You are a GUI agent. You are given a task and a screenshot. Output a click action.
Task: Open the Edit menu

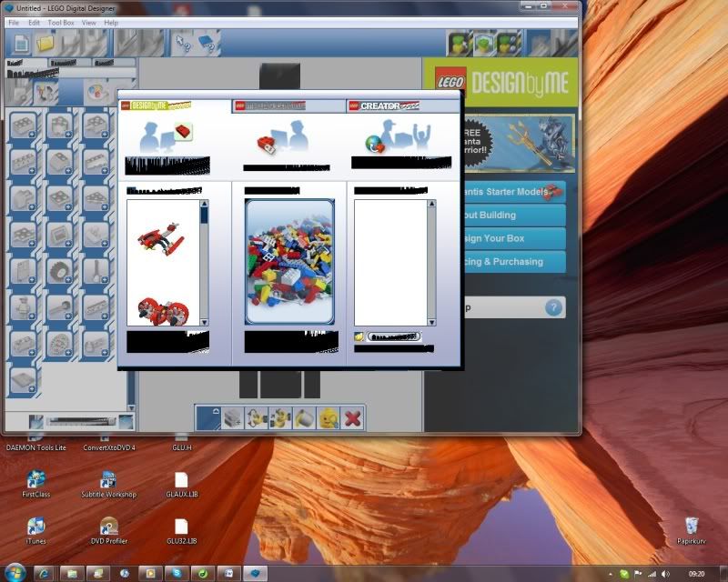(x=34, y=23)
